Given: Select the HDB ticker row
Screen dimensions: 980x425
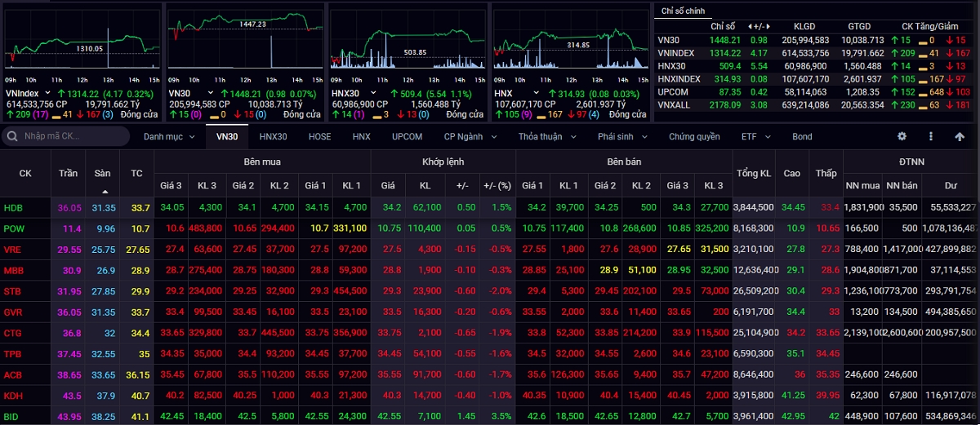Looking at the screenshot, I should (490, 208).
